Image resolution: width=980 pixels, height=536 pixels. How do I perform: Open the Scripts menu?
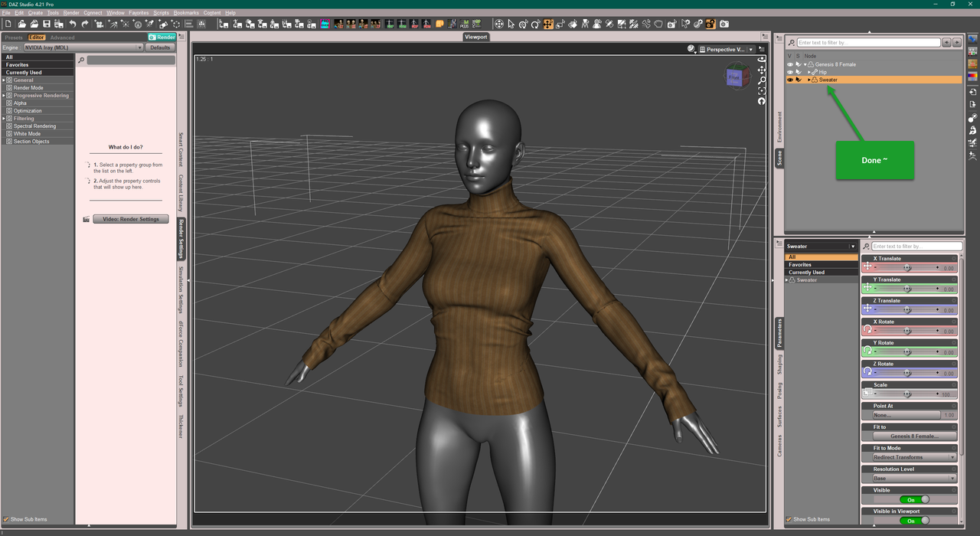pyautogui.click(x=161, y=13)
